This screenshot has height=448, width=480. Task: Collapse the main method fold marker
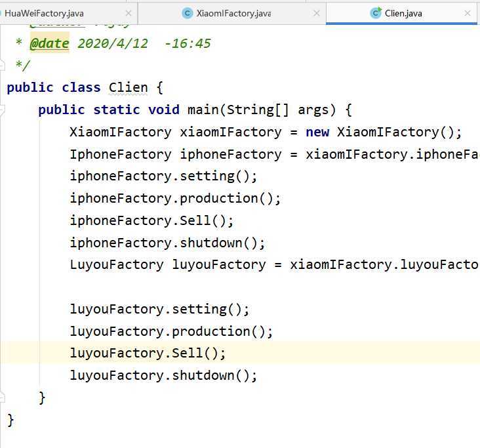point(2,110)
